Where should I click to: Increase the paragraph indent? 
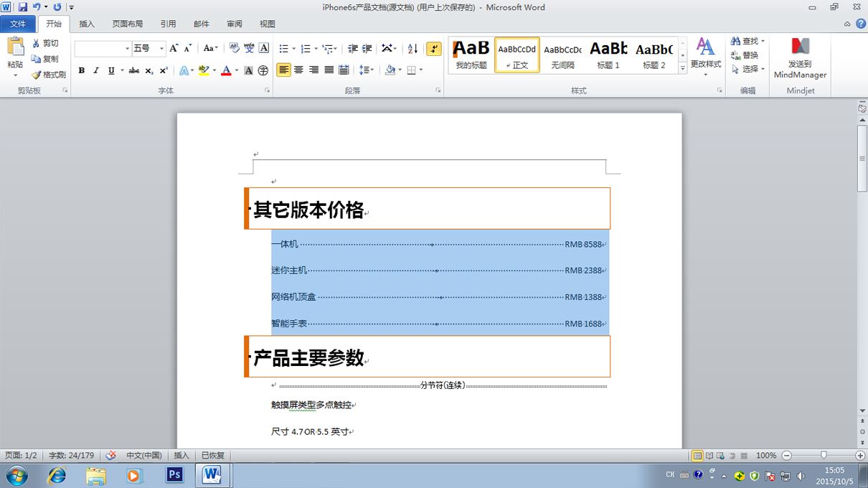[367, 48]
